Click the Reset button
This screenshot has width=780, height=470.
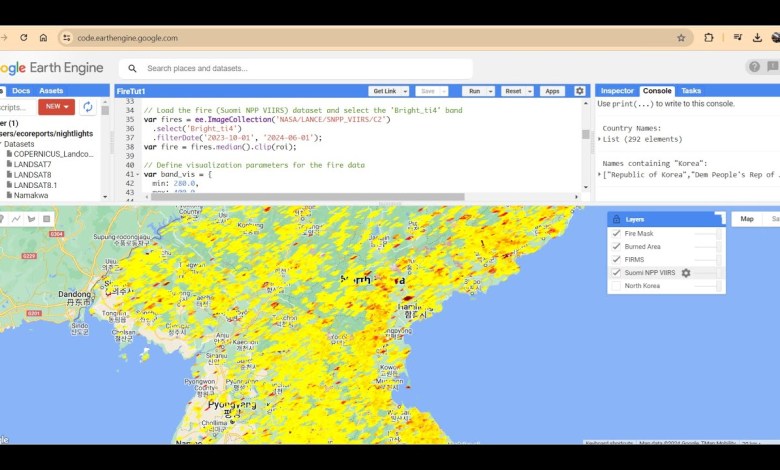513,91
